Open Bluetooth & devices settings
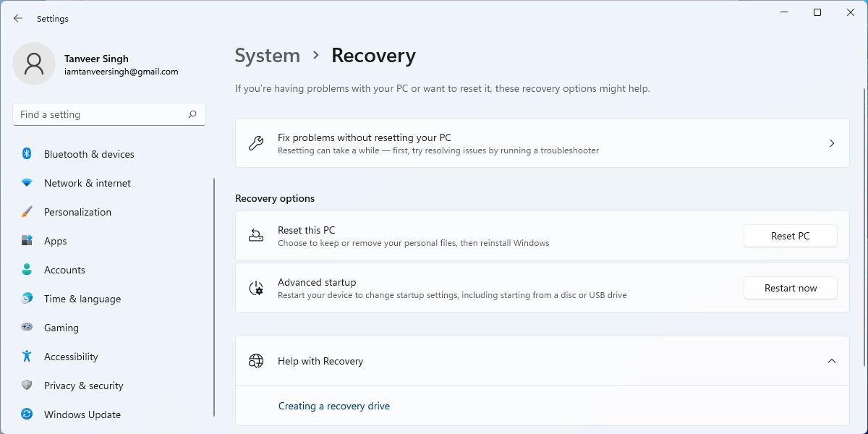The height and width of the screenshot is (434, 868). (x=89, y=154)
